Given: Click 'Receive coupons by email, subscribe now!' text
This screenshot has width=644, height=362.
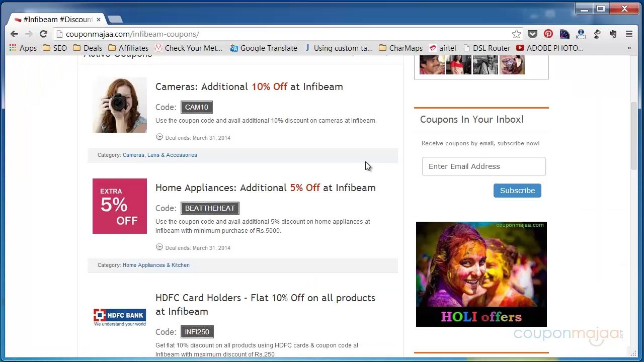Looking at the screenshot, I should (x=480, y=143).
